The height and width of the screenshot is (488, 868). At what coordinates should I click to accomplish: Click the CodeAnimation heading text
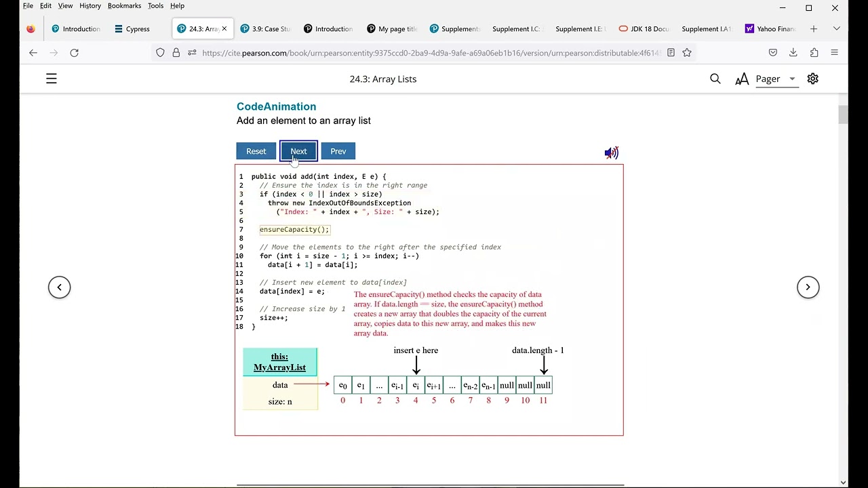pyautogui.click(x=276, y=106)
